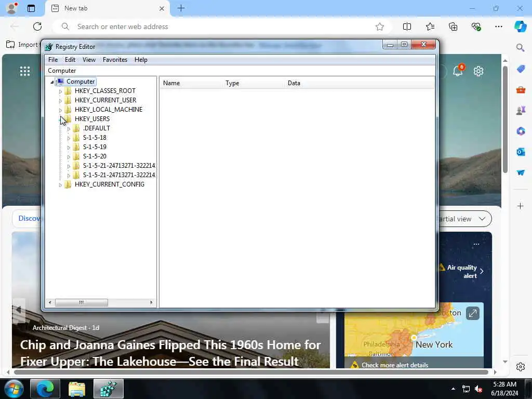Open Edge sidebar games icon
This screenshot has width=532, height=399.
coord(521,110)
